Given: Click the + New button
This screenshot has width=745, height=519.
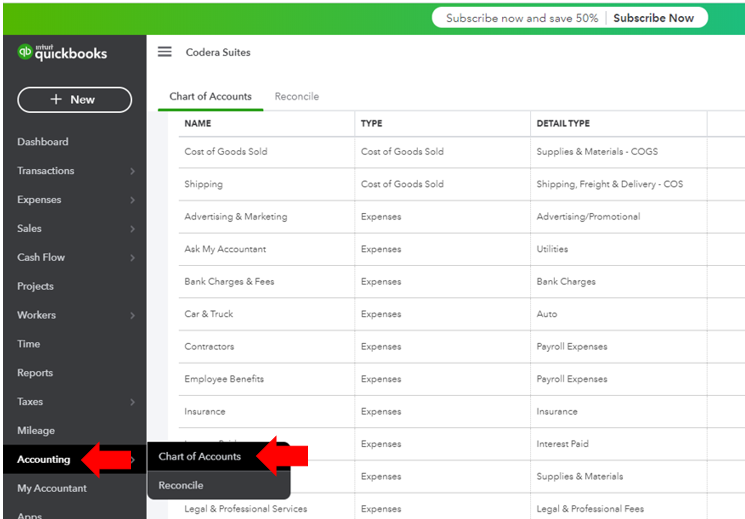Looking at the screenshot, I should pyautogui.click(x=75, y=100).
